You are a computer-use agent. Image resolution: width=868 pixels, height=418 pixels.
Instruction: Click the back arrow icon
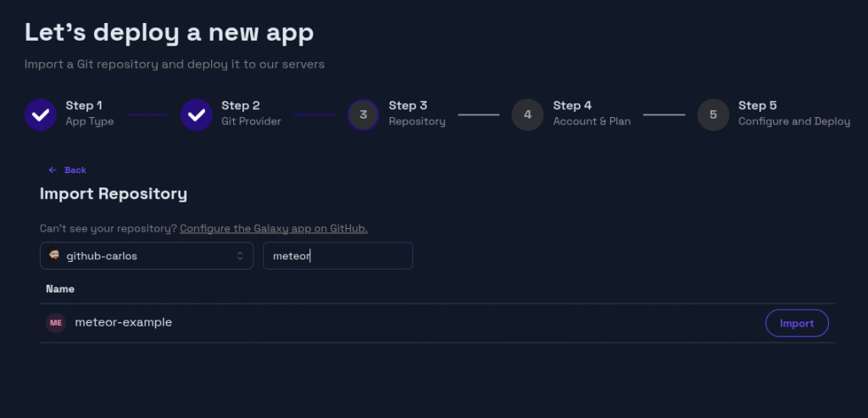click(x=53, y=170)
